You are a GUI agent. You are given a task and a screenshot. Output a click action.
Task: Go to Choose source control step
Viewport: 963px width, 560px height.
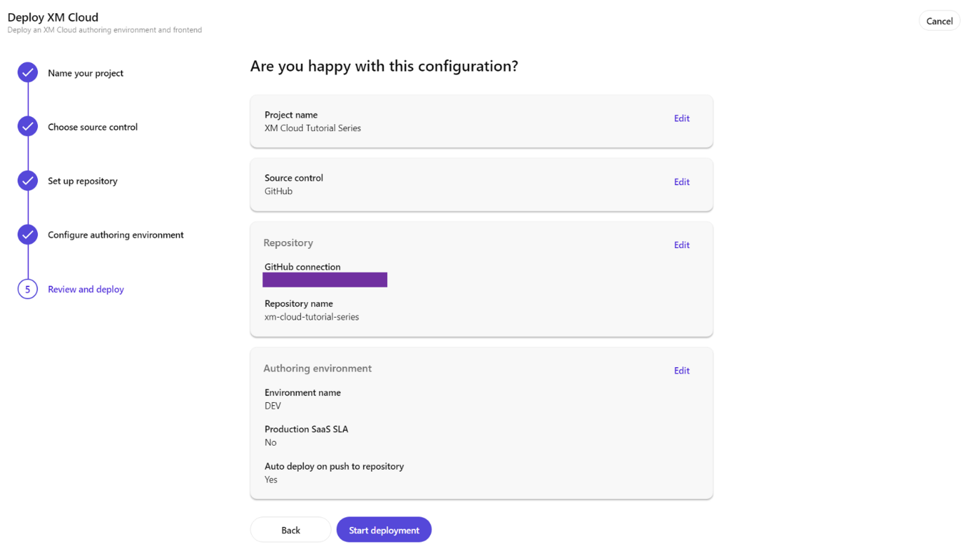(93, 127)
